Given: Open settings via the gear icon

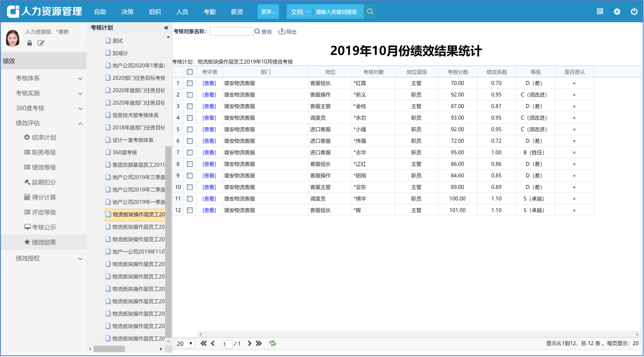Looking at the screenshot, I should point(617,12).
